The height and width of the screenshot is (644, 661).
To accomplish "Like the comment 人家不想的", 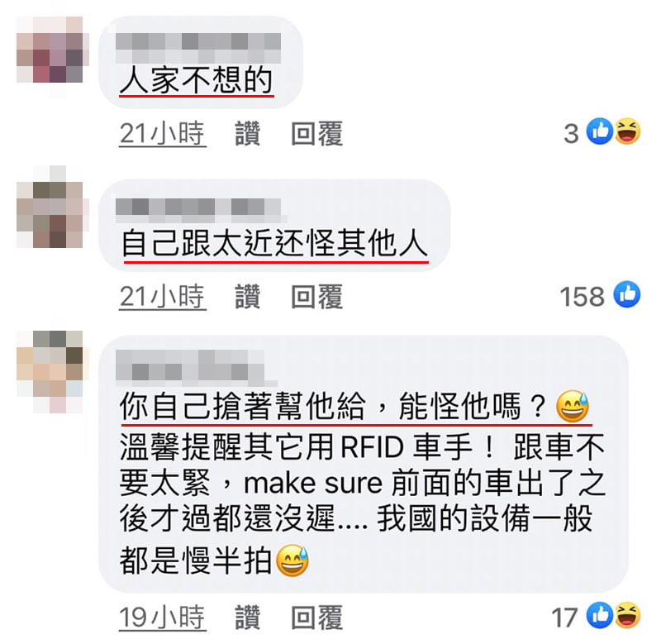I will point(247,133).
